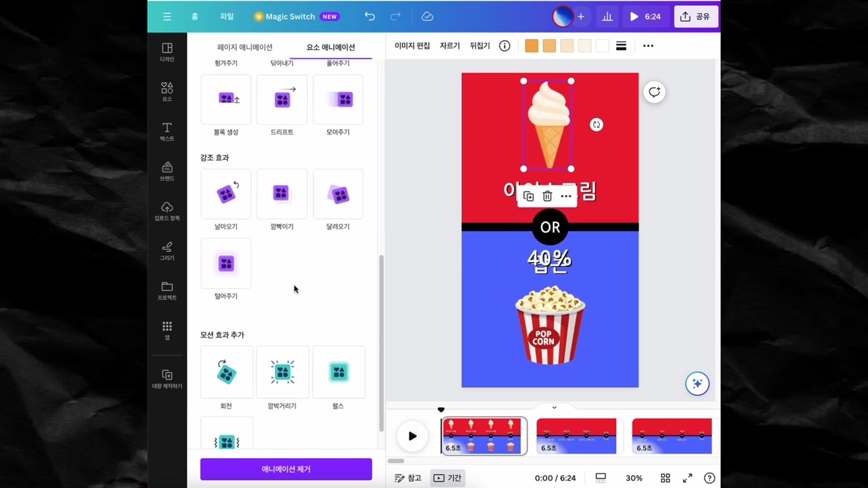The width and height of the screenshot is (868, 488).
Task: Go to 홈 in the top bar
Action: tap(194, 17)
